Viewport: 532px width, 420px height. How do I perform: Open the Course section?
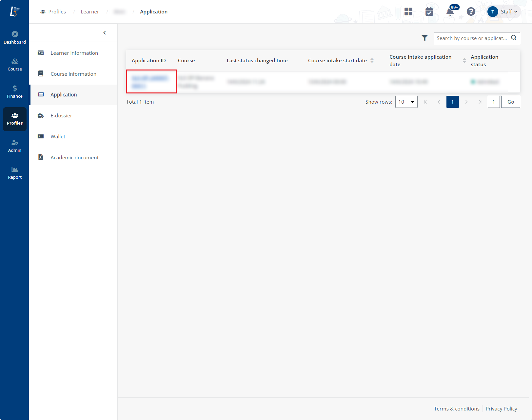(x=14, y=64)
